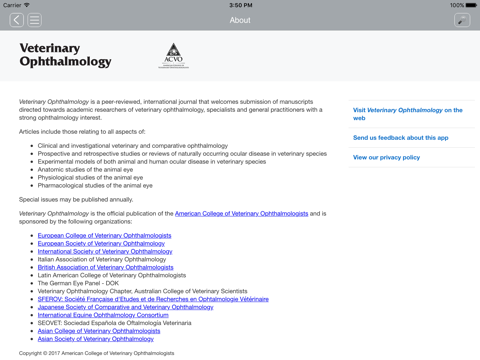
Task: Select SEOVET Sociedad Española item
Action: tap(114, 323)
